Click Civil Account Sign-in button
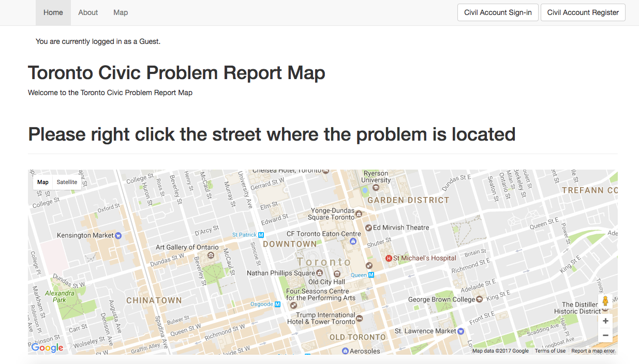Screen dimensions: 639x364 (498, 12)
